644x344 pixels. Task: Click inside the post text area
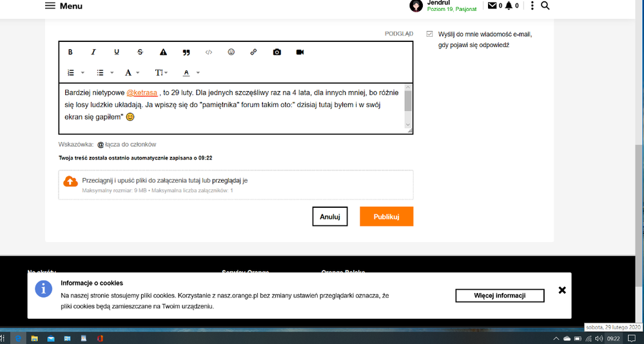click(231, 109)
